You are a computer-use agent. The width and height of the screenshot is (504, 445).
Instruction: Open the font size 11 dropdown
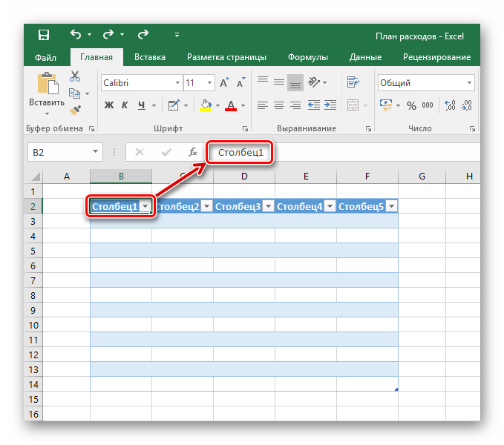click(209, 83)
